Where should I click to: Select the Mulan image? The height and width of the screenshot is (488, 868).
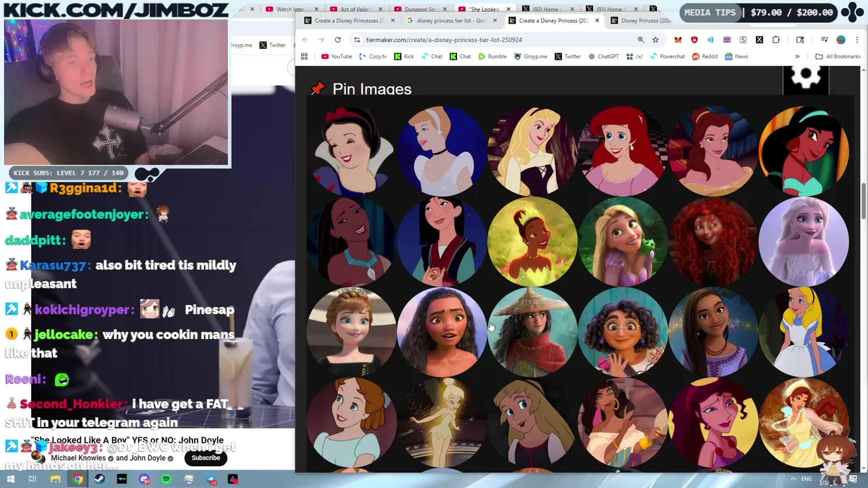tap(441, 241)
